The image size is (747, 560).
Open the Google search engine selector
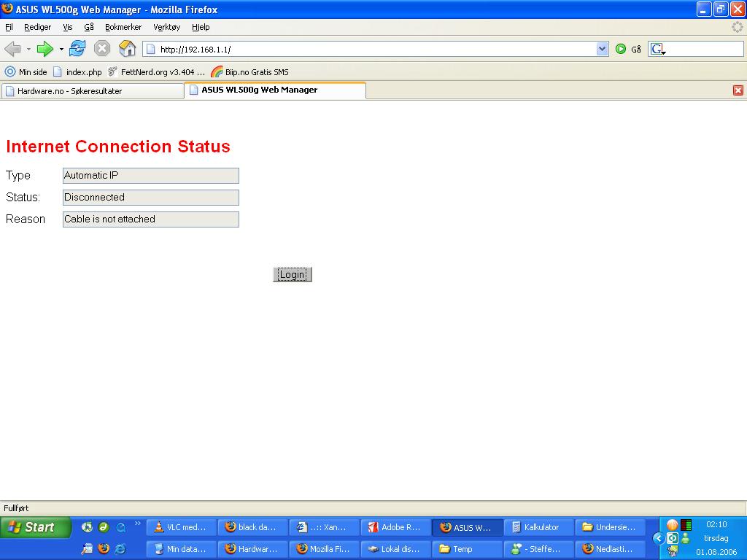coord(659,49)
